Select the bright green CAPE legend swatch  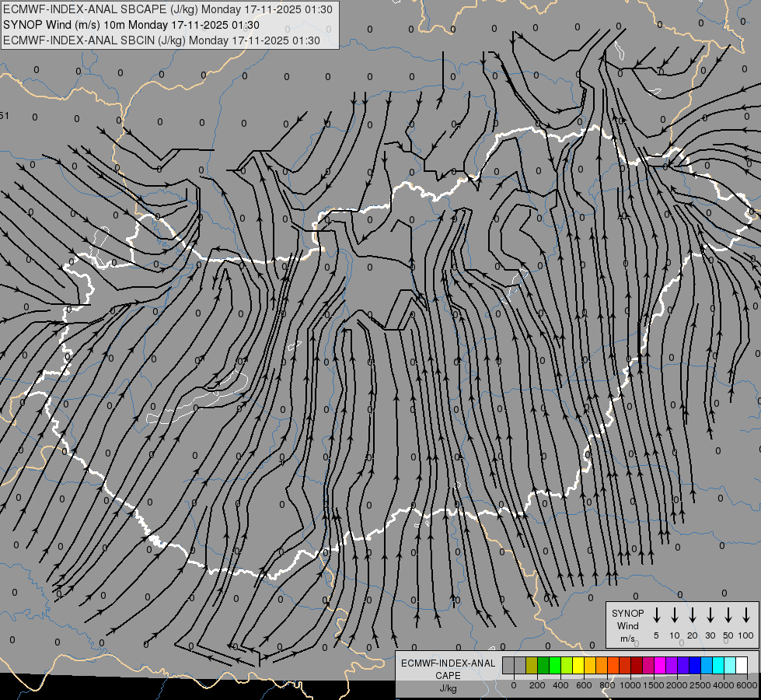pyautogui.click(x=555, y=666)
